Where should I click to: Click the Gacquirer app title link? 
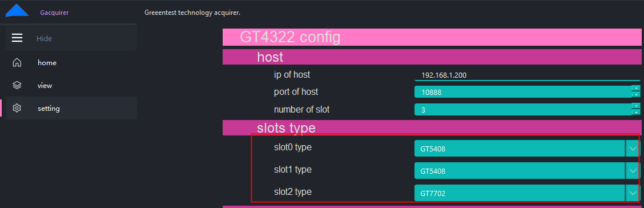pos(54,13)
